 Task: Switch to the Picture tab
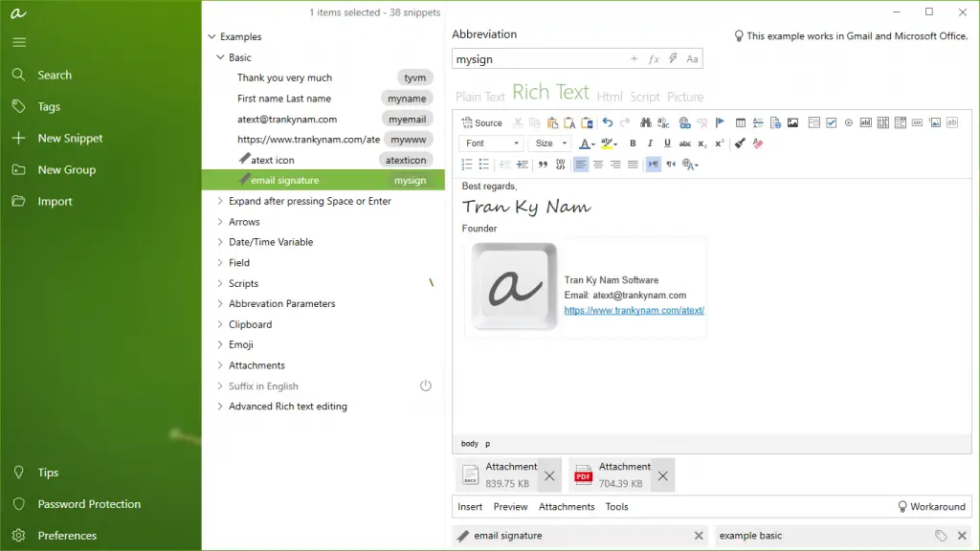pos(685,97)
